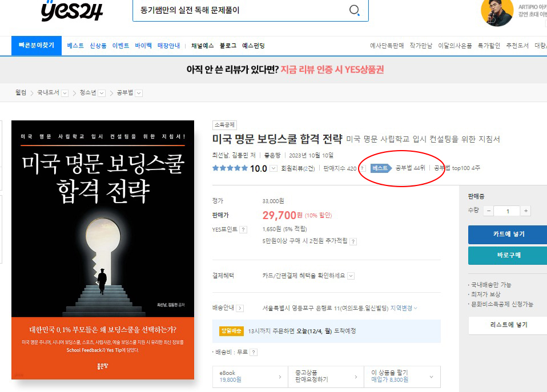Image resolution: width=547 pixels, height=392 pixels.
Task: Click author 김동민 link
Action: pos(240,155)
